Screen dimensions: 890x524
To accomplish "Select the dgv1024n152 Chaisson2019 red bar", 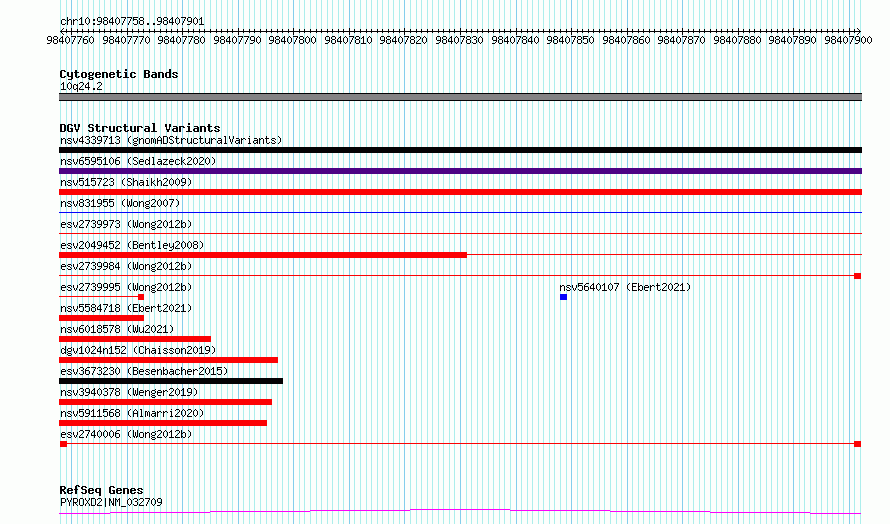I will pyautogui.click(x=169, y=360).
